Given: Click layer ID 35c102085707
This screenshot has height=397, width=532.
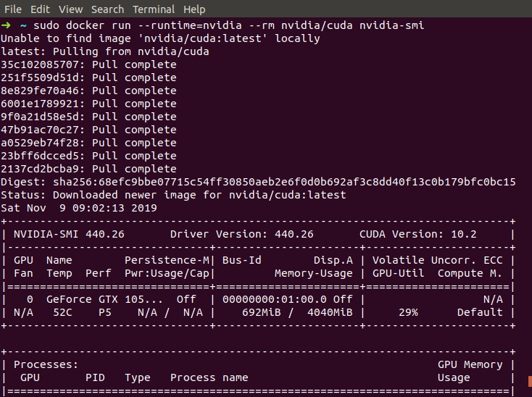Looking at the screenshot, I should [40, 64].
